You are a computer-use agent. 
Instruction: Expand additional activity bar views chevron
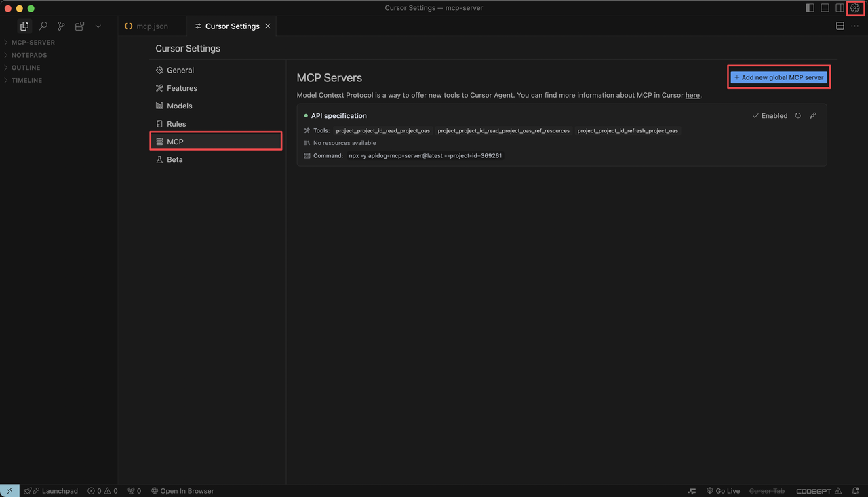[x=98, y=26]
